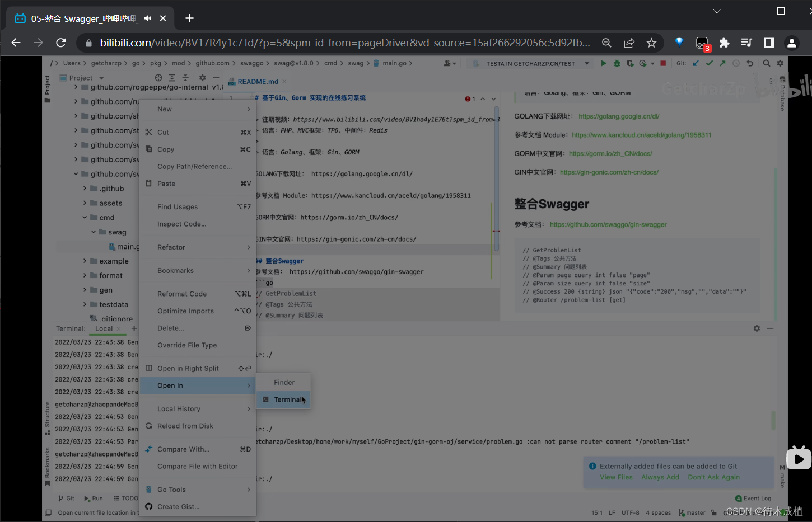
Task: Choose Reformat Code menu entry
Action: pyautogui.click(x=198, y=294)
